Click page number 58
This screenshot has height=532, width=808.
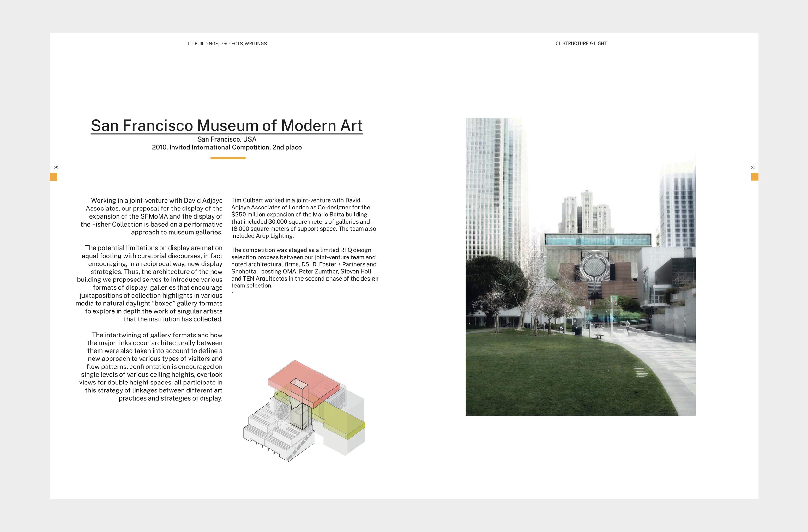click(x=56, y=167)
